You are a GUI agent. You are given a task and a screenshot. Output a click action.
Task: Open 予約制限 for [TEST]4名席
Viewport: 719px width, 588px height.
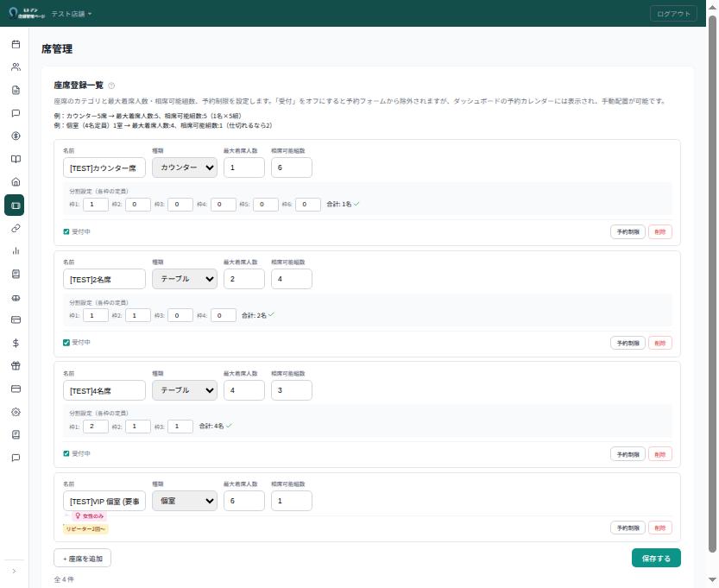pyautogui.click(x=628, y=454)
